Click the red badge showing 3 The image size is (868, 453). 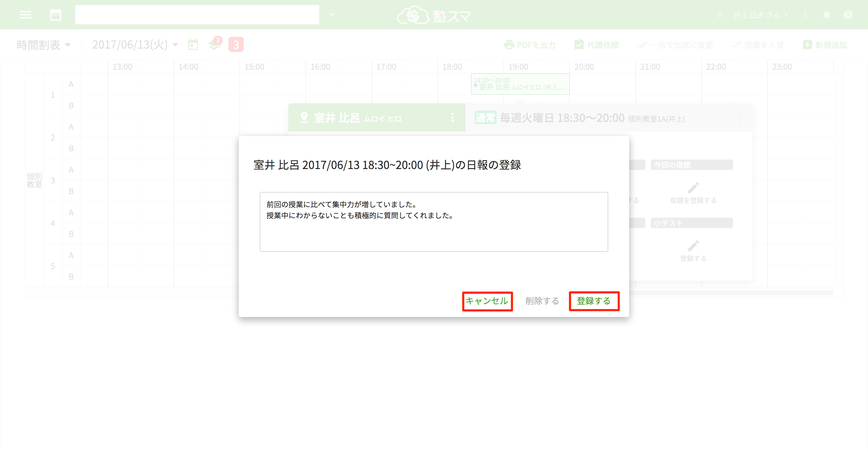pyautogui.click(x=236, y=45)
